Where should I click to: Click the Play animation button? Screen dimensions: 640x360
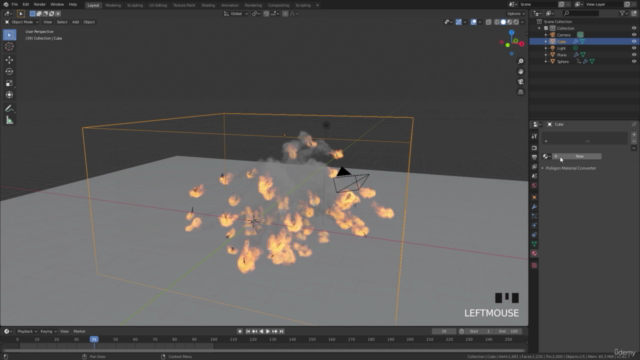click(268, 331)
